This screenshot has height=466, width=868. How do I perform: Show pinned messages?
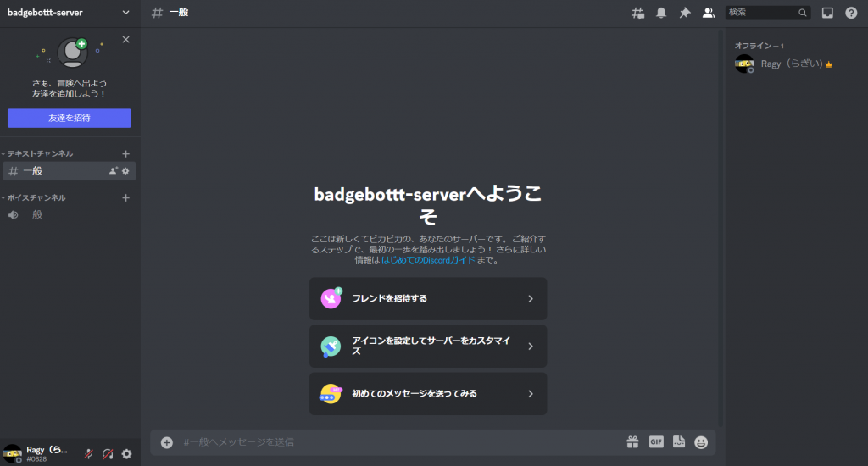coord(685,13)
